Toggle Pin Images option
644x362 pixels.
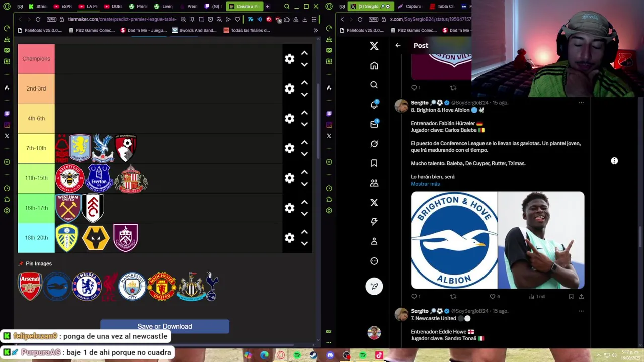tap(35, 263)
